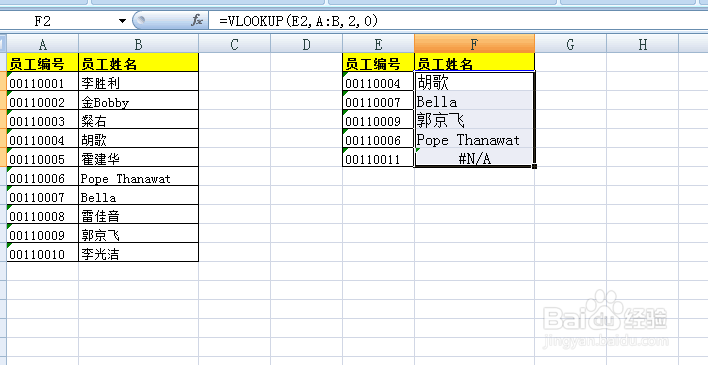This screenshot has height=365, width=708.
Task: Click cell F1 header 员工姓名
Action: point(475,62)
